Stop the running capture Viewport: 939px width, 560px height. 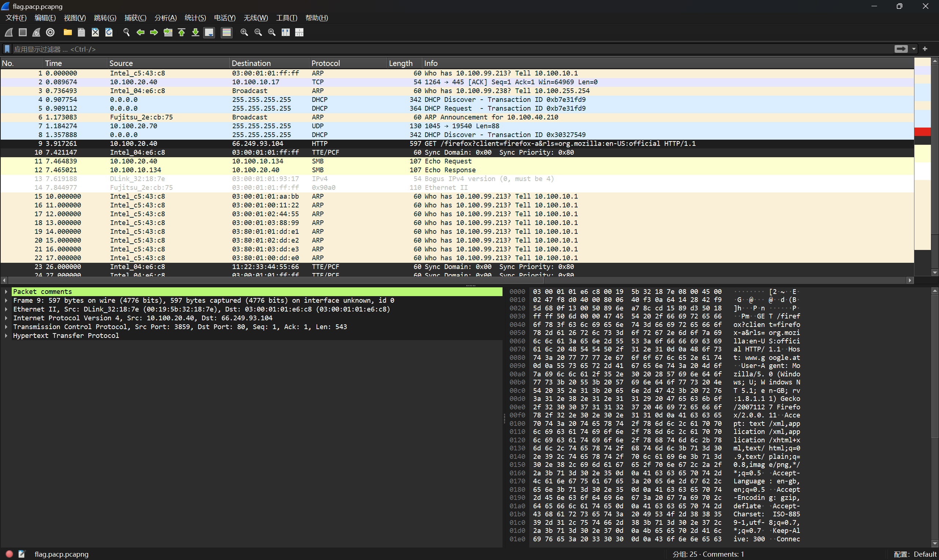[x=23, y=33]
